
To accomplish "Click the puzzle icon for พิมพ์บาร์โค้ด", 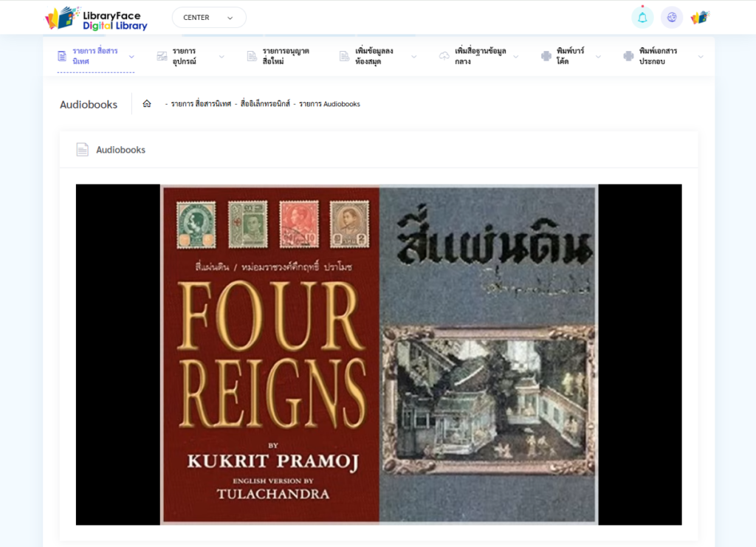I will 546,56.
